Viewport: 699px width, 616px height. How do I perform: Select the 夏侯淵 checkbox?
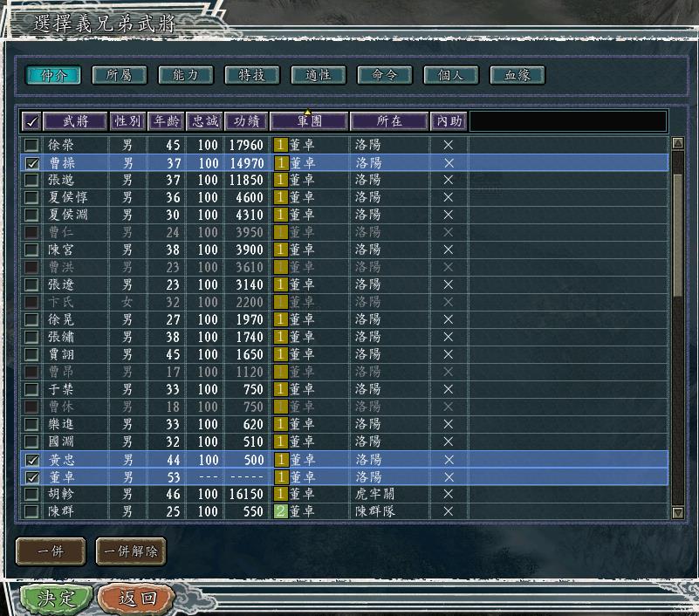click(x=31, y=215)
